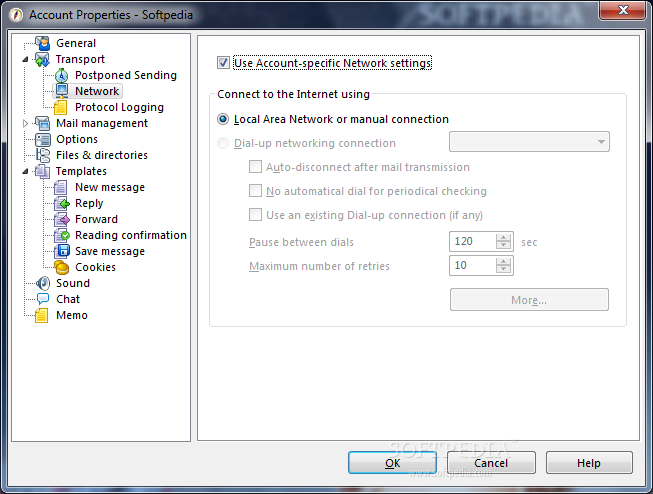Select Dial-up networking connection radio
This screenshot has height=494, width=653.
(x=223, y=143)
